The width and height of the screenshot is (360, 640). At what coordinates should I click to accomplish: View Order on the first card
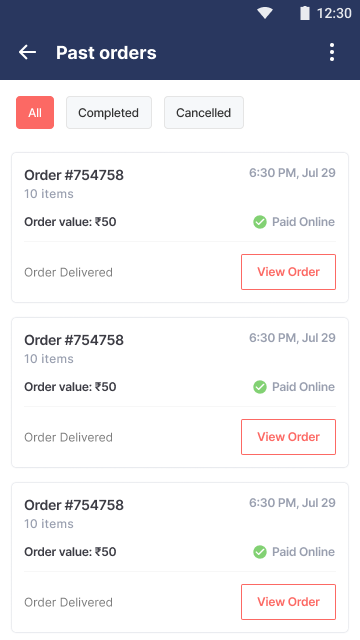[289, 272]
